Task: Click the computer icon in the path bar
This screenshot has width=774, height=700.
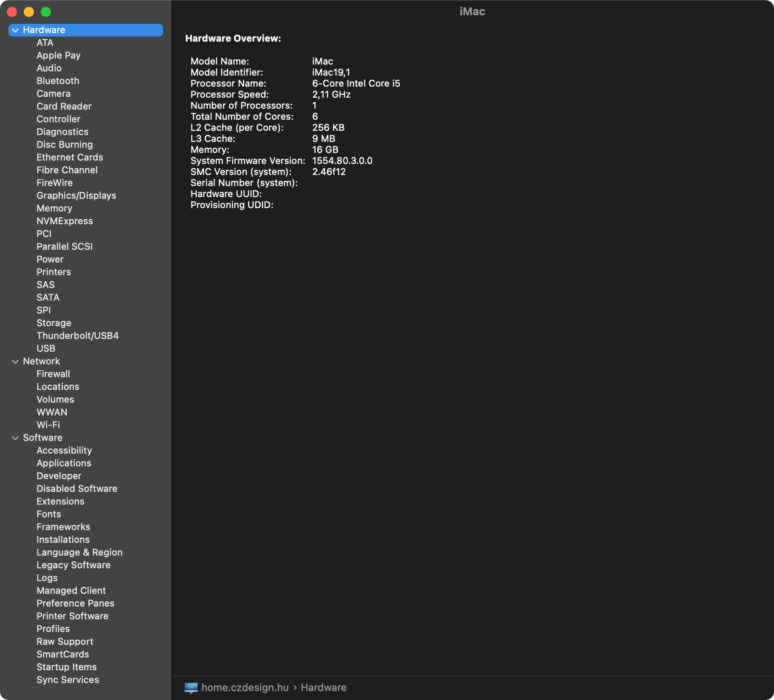Action: (x=191, y=688)
